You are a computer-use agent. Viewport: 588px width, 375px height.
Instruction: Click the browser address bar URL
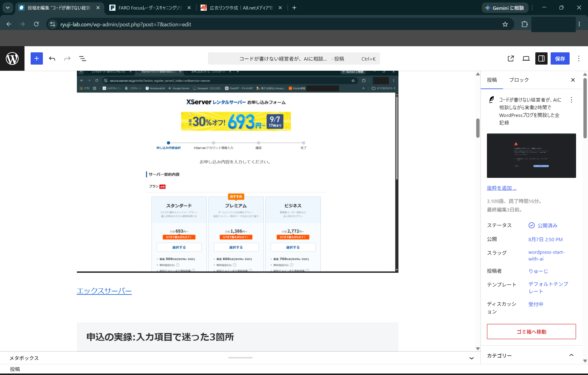pyautogui.click(x=126, y=24)
